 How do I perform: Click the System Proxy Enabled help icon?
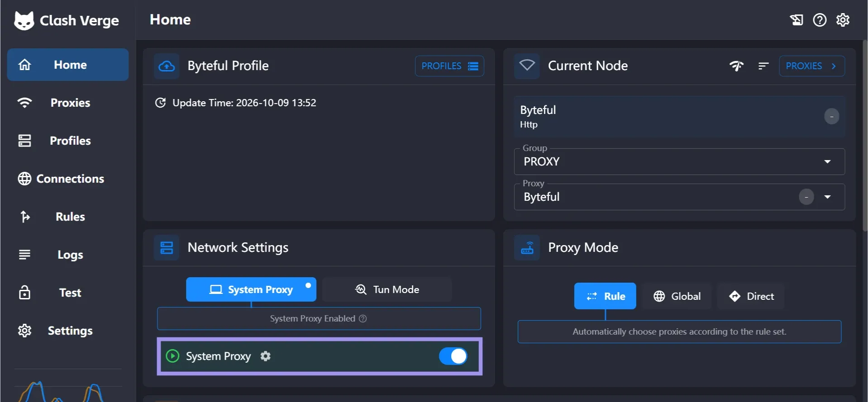click(x=363, y=319)
